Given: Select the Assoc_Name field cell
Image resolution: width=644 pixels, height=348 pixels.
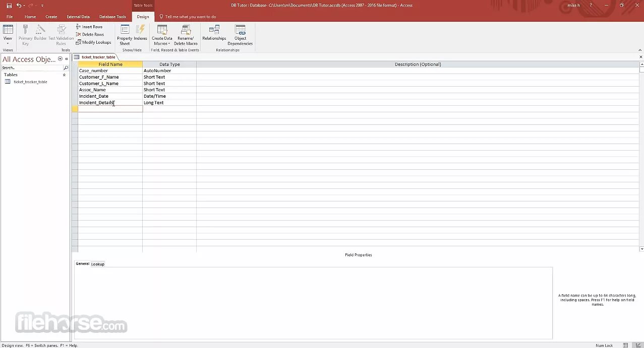Looking at the screenshot, I should click(110, 90).
